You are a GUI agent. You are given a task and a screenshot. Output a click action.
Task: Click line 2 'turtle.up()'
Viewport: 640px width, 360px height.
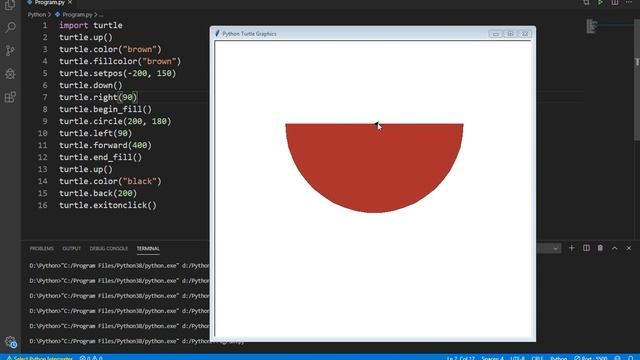click(86, 37)
